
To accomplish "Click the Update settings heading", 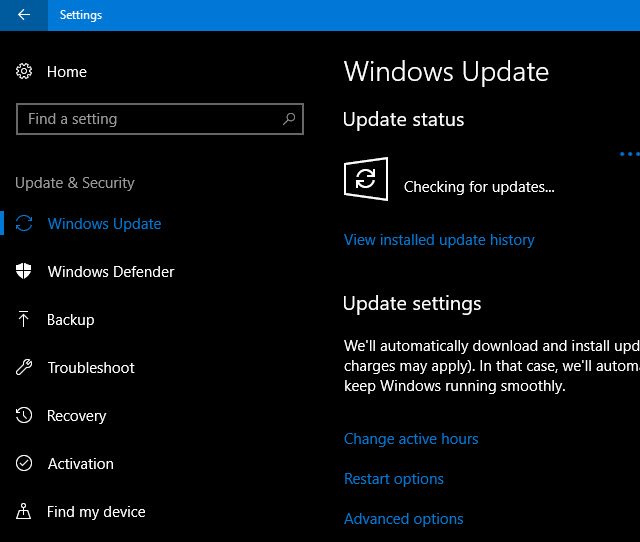I will 412,304.
